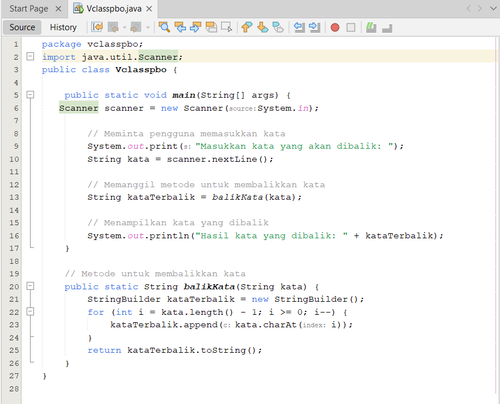Click line number 28 in the gutter
Screen dimensions: 500x404
coord(14,389)
